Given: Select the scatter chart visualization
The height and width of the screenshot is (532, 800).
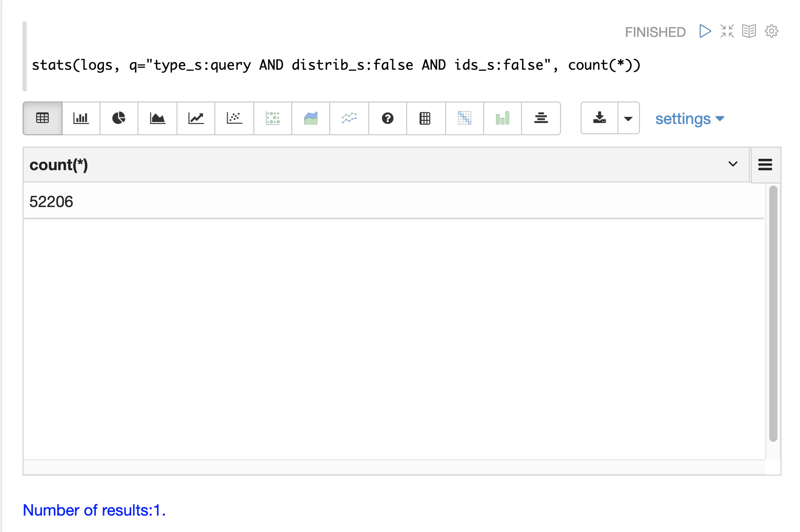Looking at the screenshot, I should (234, 118).
